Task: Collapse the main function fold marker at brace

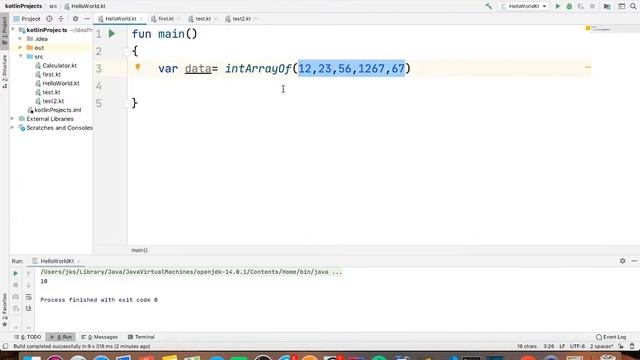Action: click(127, 51)
